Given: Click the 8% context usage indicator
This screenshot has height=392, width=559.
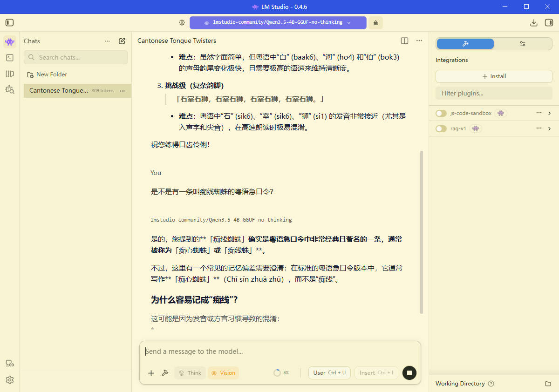Looking at the screenshot, I should pyautogui.click(x=281, y=372).
